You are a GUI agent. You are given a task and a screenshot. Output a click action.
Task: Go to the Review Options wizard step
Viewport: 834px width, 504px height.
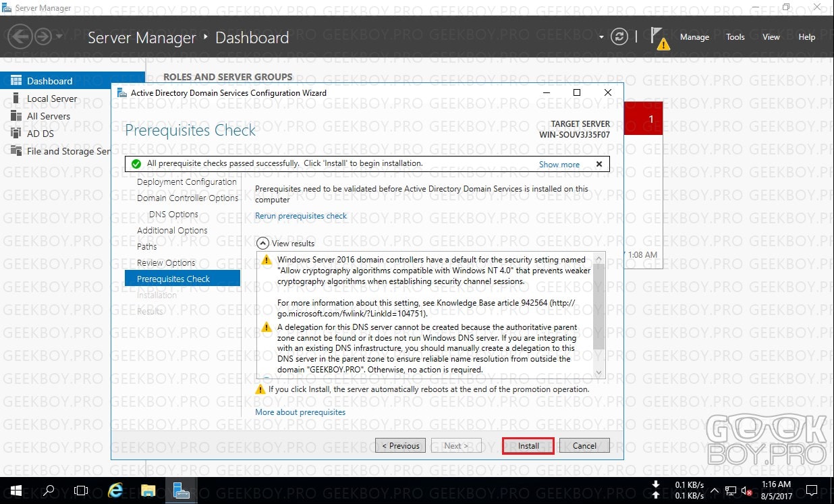(166, 262)
